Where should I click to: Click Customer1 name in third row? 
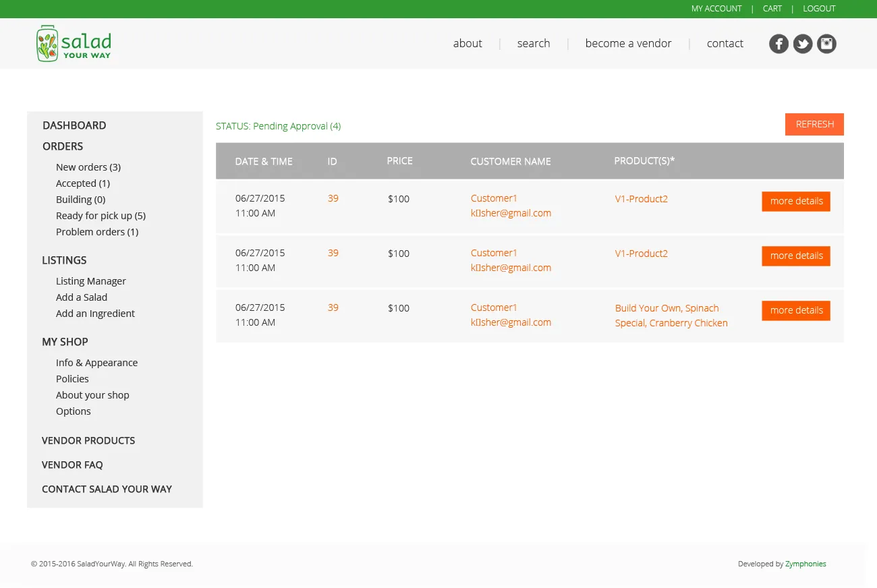(x=494, y=307)
